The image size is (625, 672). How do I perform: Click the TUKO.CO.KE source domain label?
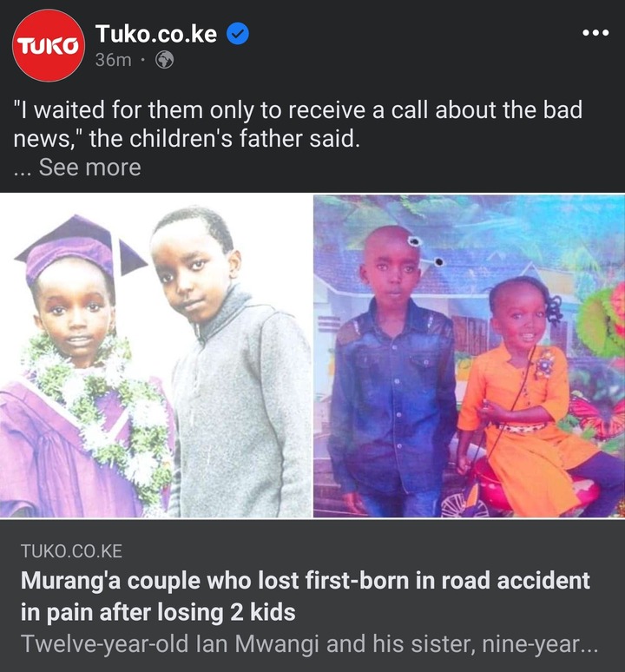coord(71,551)
